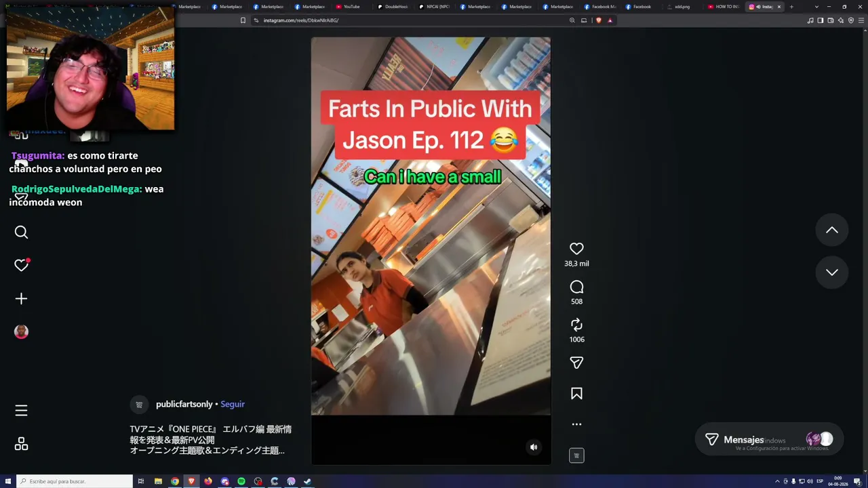Follow publicfartsonly with the Seguir button
Screen dimensions: 868x488
(233, 404)
